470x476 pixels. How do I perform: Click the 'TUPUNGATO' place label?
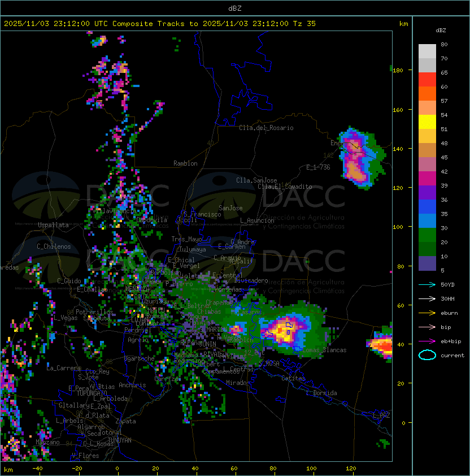pos(92,393)
